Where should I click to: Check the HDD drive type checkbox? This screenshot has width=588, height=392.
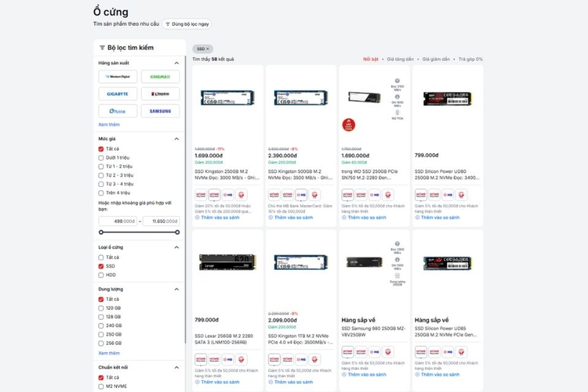101,275
